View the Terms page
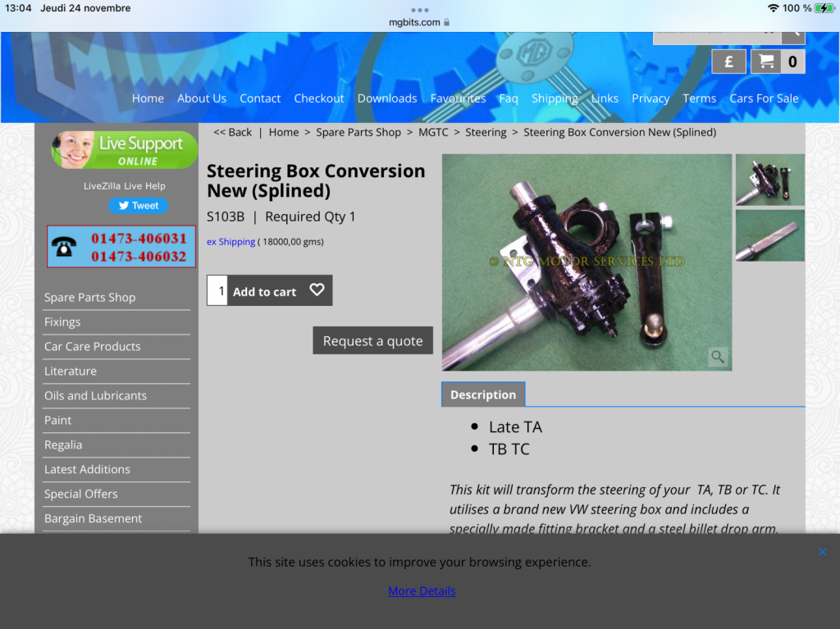Screen dimensions: 840x629 (699, 98)
